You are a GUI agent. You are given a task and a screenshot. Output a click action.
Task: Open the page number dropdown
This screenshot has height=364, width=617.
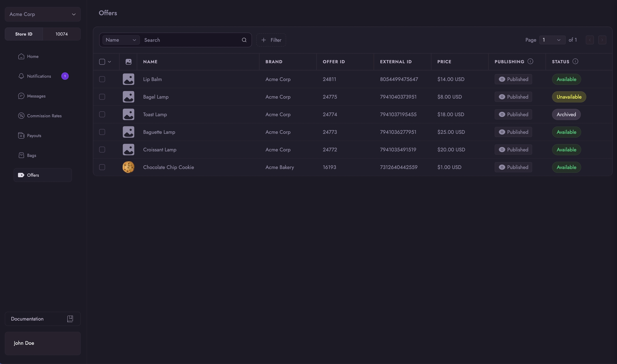[552, 40]
